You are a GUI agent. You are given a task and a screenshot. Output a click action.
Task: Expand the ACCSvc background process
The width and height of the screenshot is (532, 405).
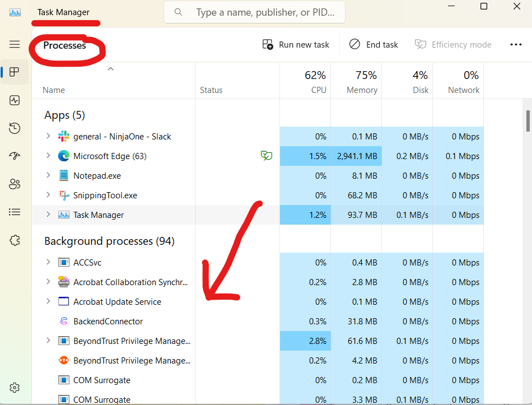coord(48,262)
